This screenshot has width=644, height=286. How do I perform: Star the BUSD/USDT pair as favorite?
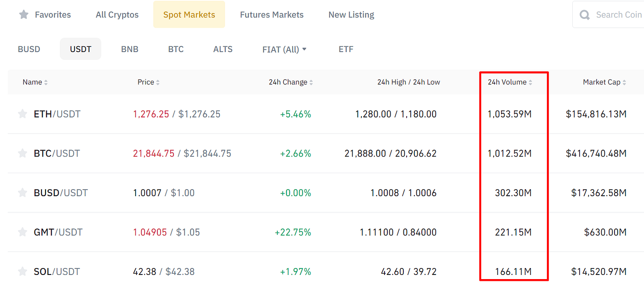(22, 193)
